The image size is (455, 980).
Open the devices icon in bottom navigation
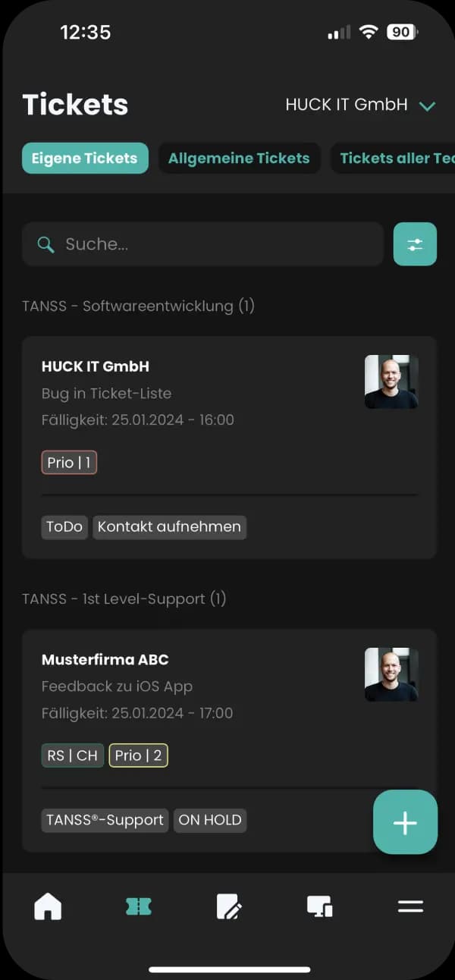click(x=319, y=906)
